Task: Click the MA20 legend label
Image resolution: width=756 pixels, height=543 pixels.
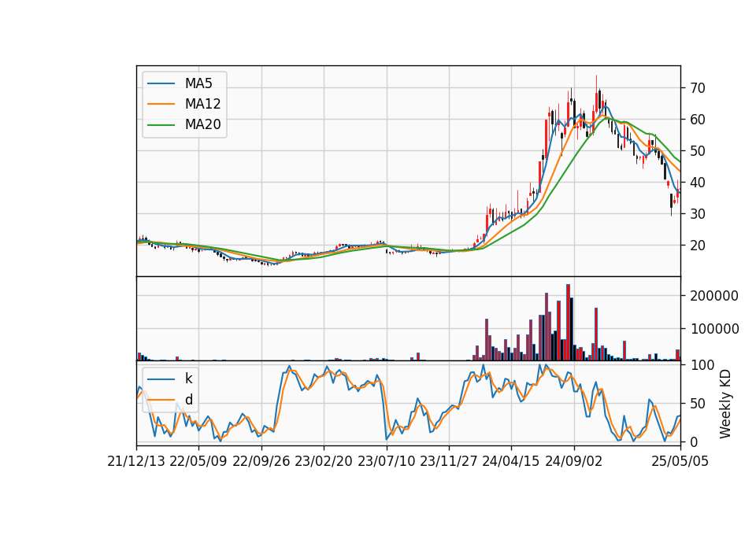Action: [202, 124]
